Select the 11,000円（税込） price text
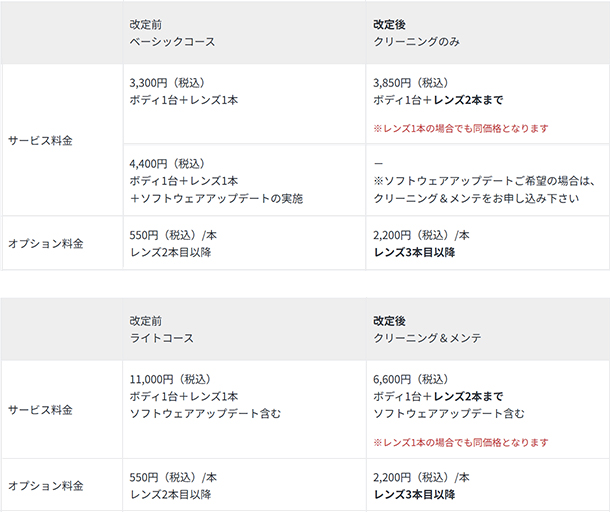Image resolution: width=610 pixels, height=512 pixels. point(170,378)
